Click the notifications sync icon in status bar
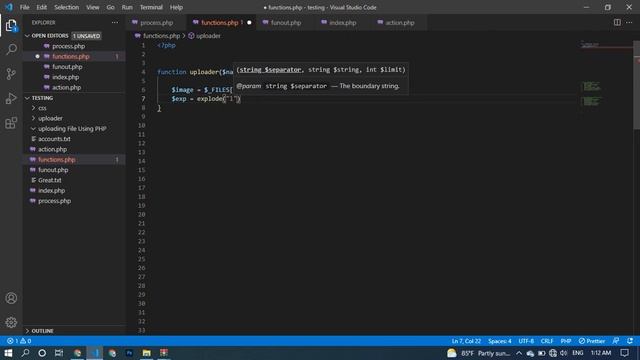640x360 pixels. [x=630, y=341]
